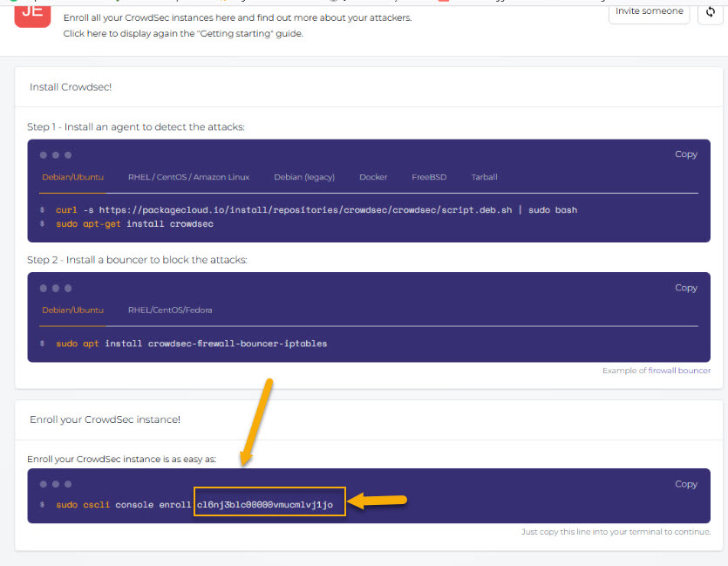728x566 pixels.
Task: Click the JE avatar icon
Action: [x=33, y=17]
